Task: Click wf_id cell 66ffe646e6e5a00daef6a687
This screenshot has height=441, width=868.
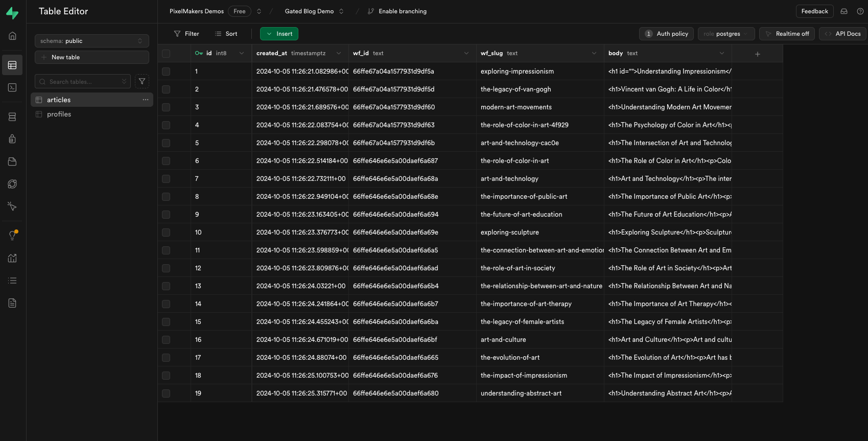Action: 412,161
